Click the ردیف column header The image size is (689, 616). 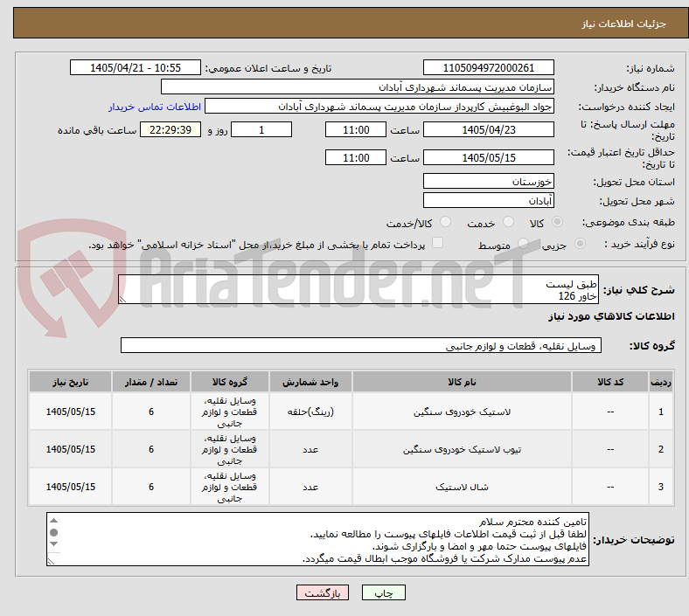click(660, 382)
